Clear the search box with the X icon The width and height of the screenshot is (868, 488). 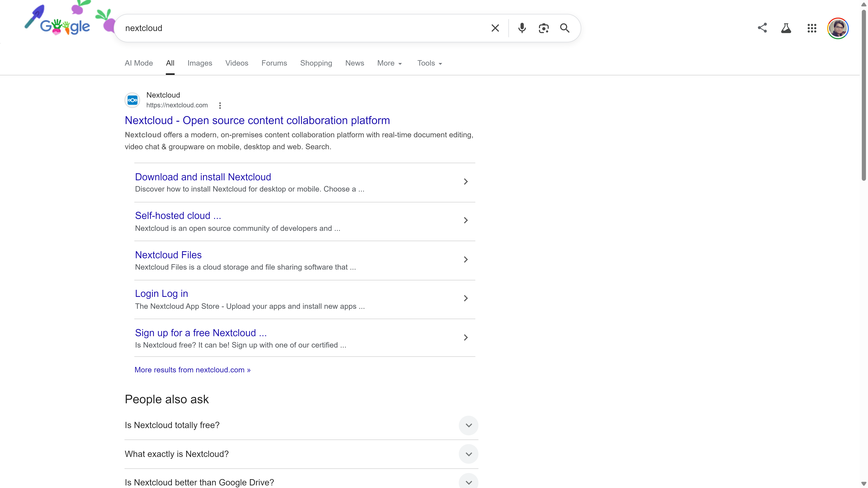[495, 28]
